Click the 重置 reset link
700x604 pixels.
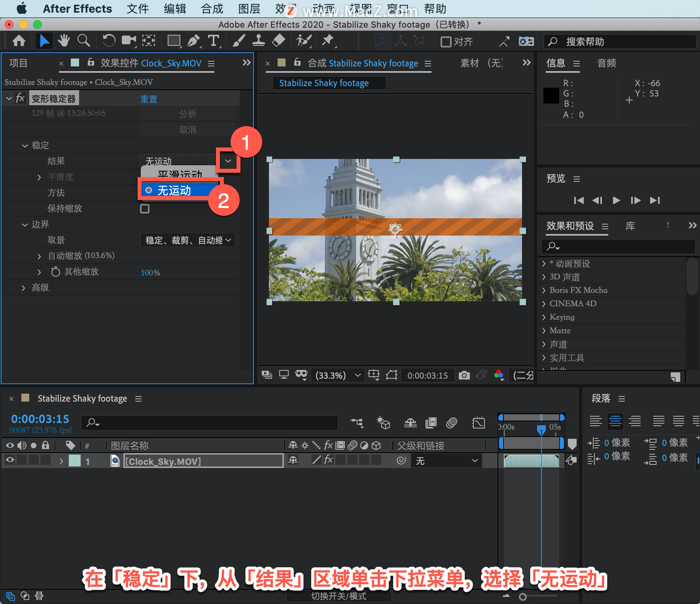coord(149,99)
